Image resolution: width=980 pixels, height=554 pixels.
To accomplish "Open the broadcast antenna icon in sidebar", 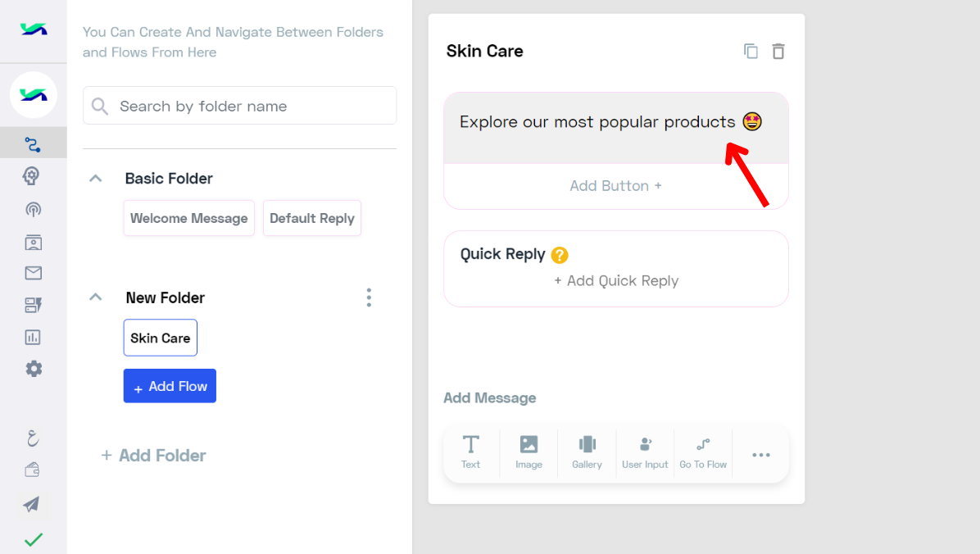I will click(x=33, y=210).
